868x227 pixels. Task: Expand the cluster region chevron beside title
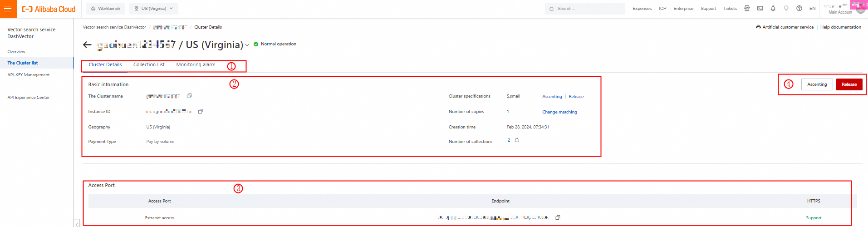pyautogui.click(x=247, y=45)
